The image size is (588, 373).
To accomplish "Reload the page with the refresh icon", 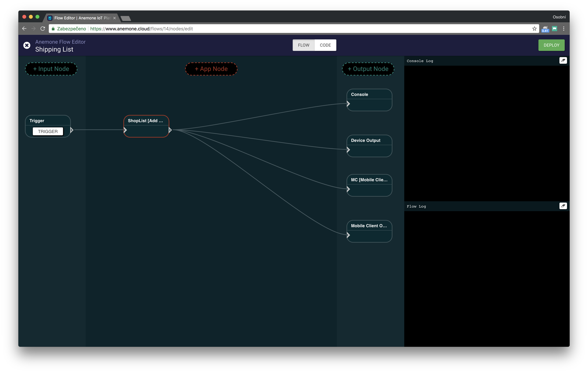I will (42, 28).
